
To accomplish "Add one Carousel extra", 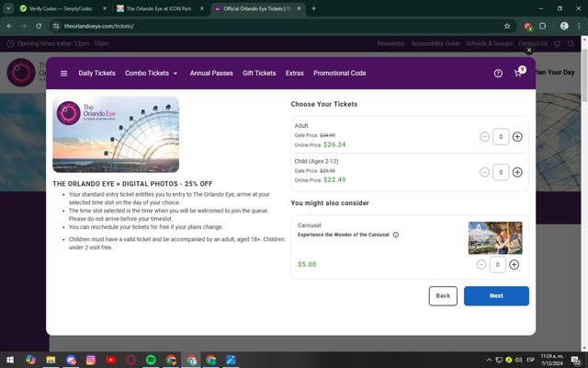I will tap(514, 265).
